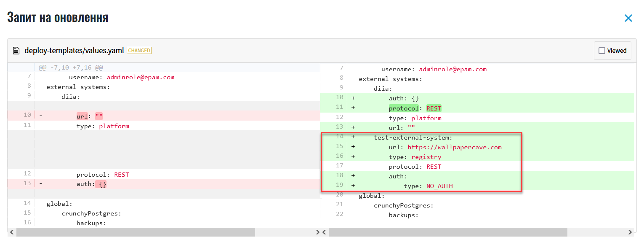Click the https://wallpapercave.com URL value
The width and height of the screenshot is (644, 237).
455,147
